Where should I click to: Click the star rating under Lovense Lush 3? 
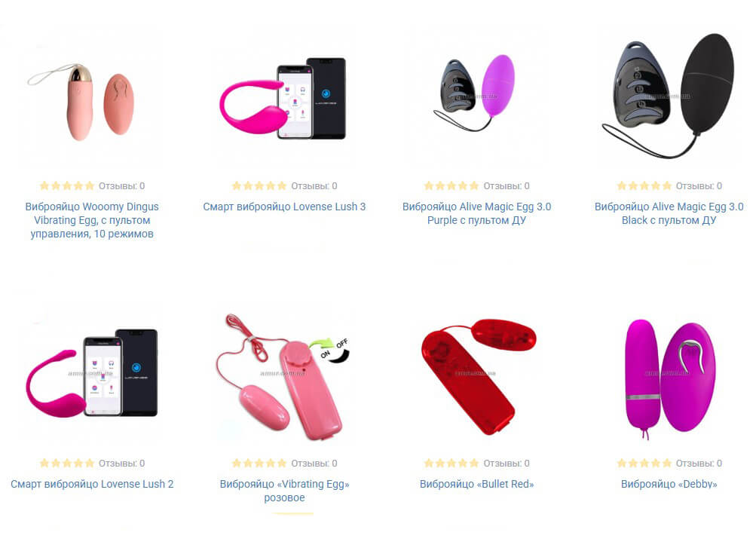[x=259, y=185]
